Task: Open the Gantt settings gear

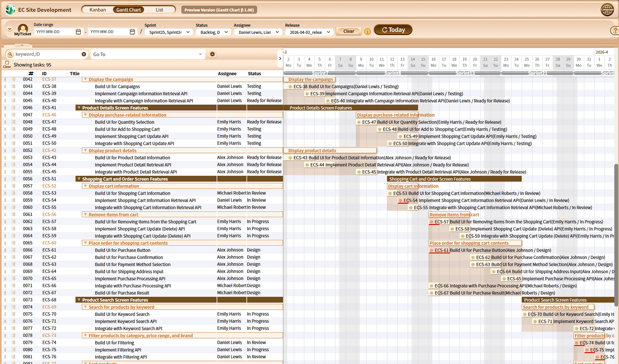Action: 212,54
